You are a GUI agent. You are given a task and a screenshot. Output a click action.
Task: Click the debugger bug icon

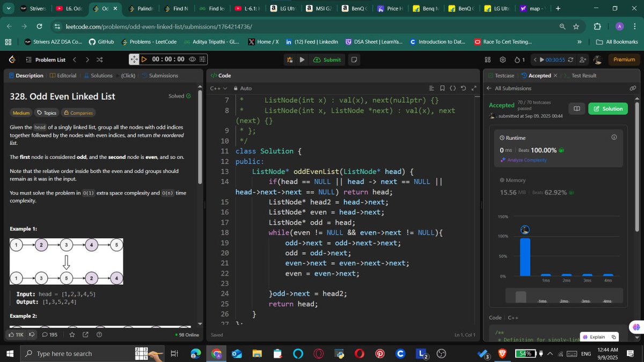coord(290,60)
